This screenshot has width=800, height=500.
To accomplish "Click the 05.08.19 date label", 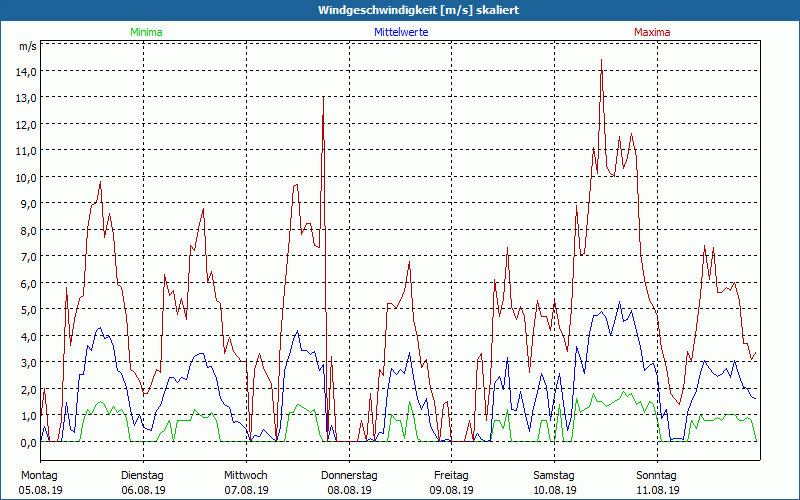I will click(x=41, y=490).
